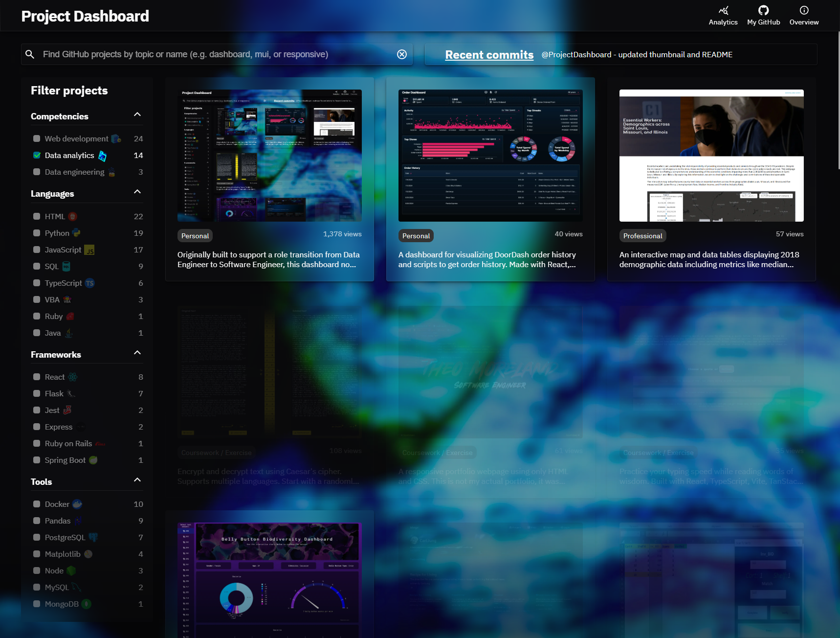
Task: Clear search with the X icon
Action: [402, 54]
